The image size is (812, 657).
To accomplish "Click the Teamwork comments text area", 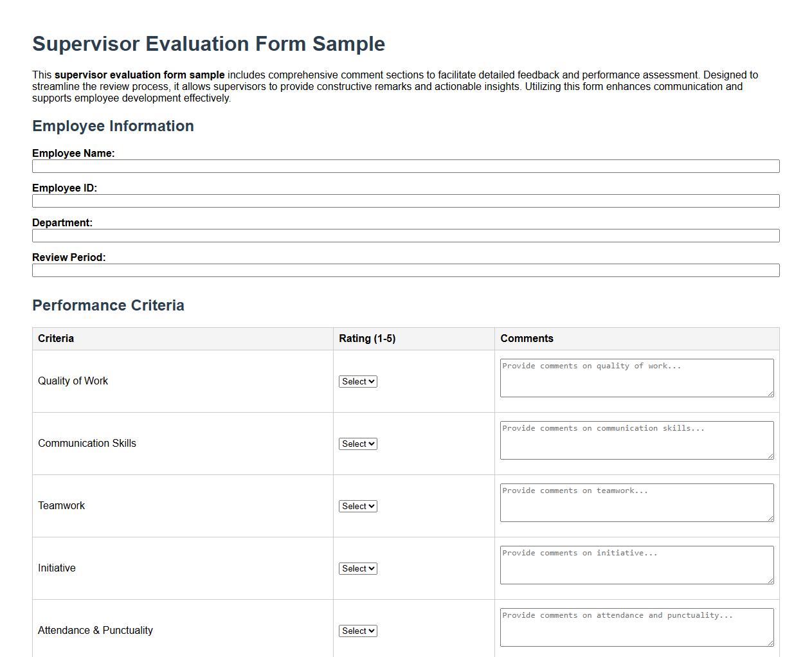I will [636, 502].
